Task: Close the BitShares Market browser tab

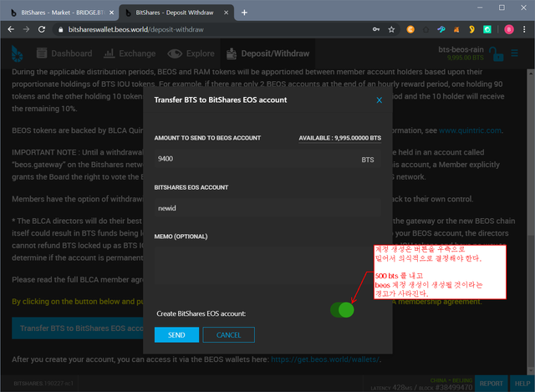Action: pos(111,13)
